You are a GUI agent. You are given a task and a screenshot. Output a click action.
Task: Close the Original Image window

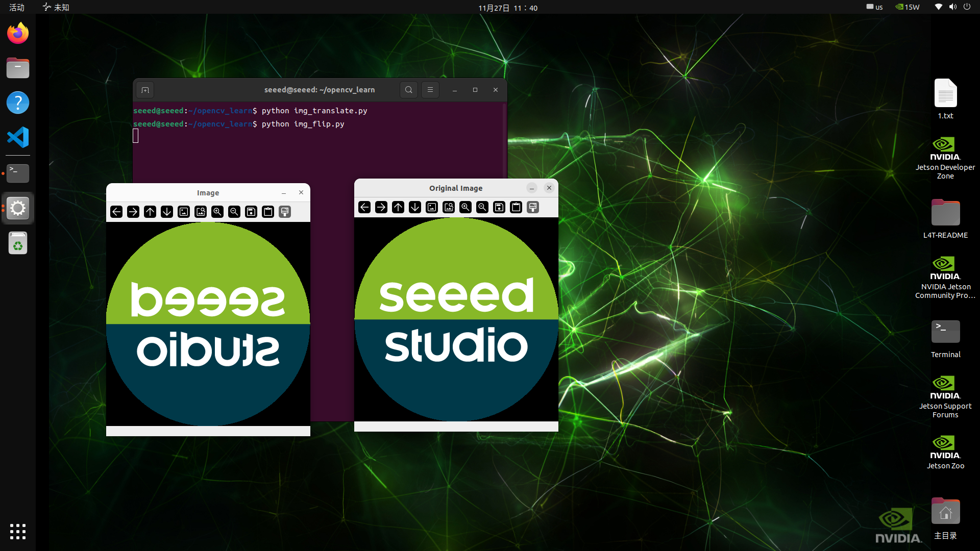coord(549,188)
